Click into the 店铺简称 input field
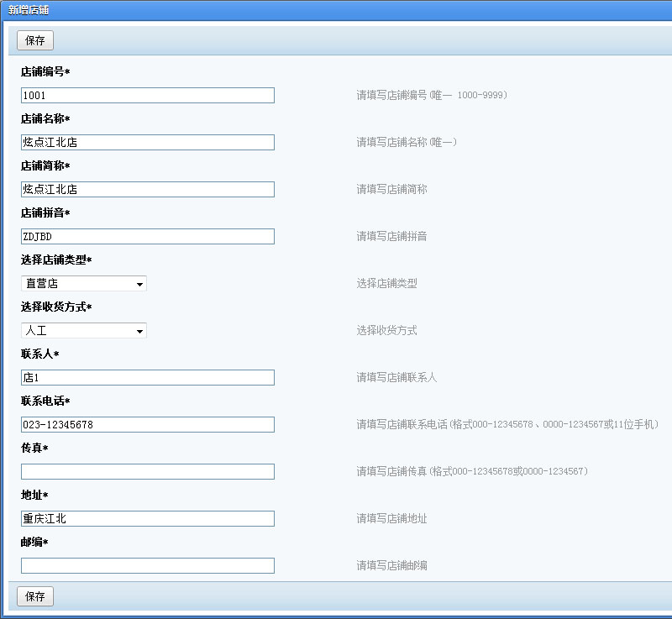 click(x=148, y=189)
